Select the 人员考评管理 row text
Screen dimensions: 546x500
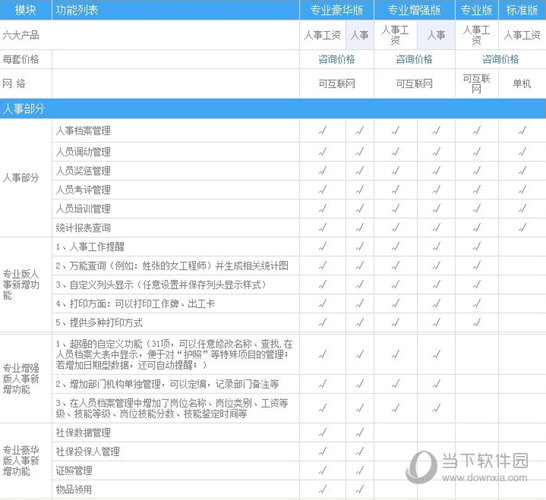[x=83, y=190]
